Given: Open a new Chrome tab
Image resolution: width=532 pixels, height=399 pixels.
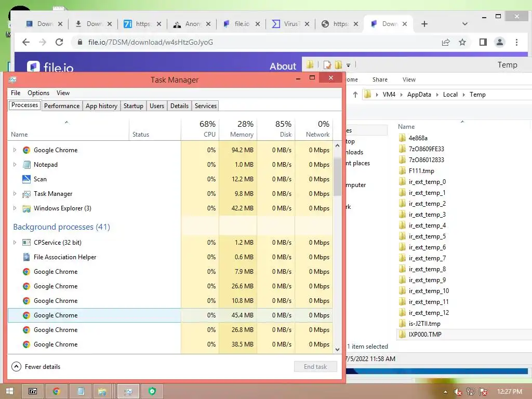Looking at the screenshot, I should click(424, 24).
